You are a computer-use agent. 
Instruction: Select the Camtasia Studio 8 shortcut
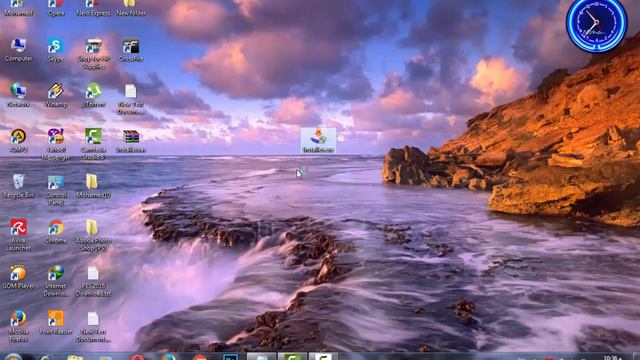[x=93, y=144]
